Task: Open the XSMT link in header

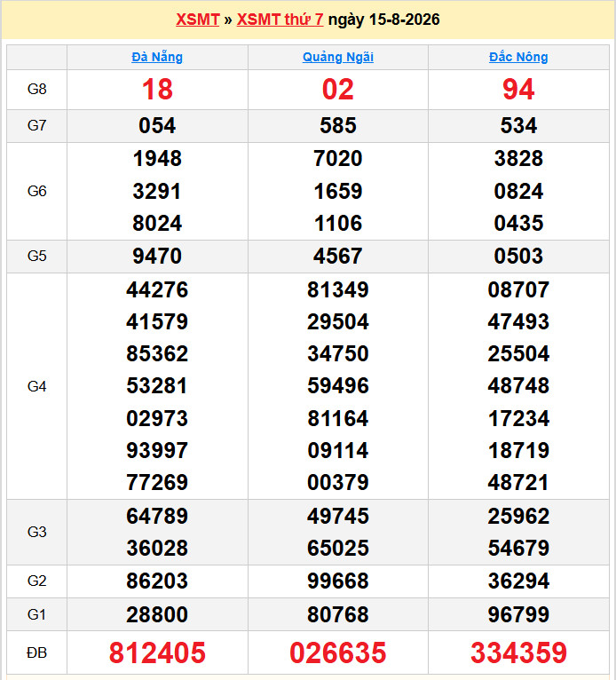Action: point(197,20)
